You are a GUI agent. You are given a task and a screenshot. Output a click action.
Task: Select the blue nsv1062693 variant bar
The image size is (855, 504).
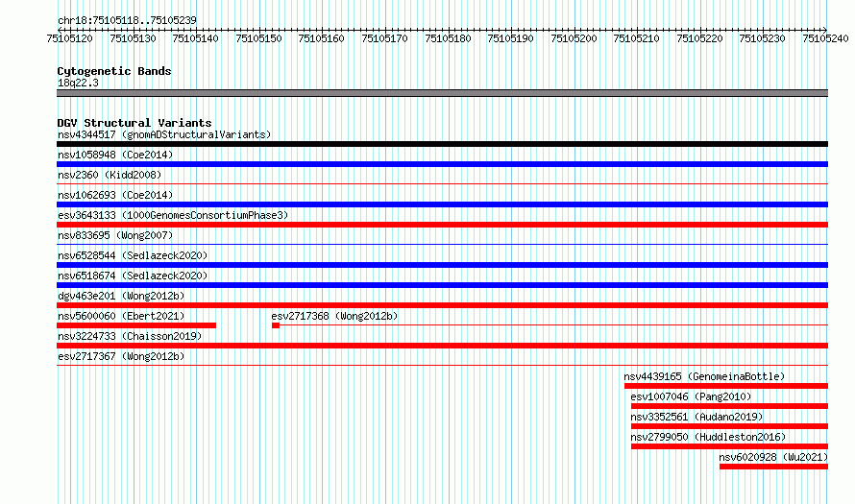point(442,204)
